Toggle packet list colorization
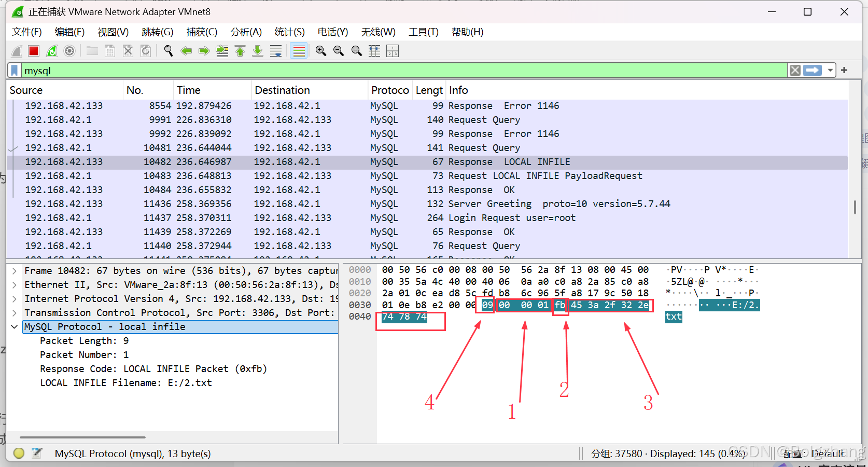This screenshot has height=467, width=868. [x=299, y=51]
